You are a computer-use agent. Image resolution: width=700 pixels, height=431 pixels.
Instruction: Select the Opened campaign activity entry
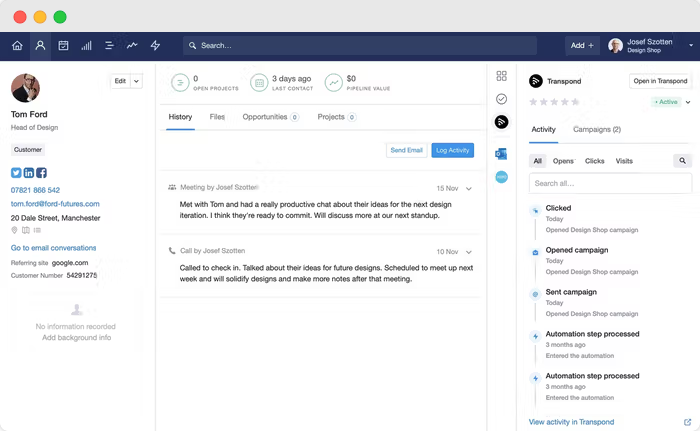click(592, 261)
